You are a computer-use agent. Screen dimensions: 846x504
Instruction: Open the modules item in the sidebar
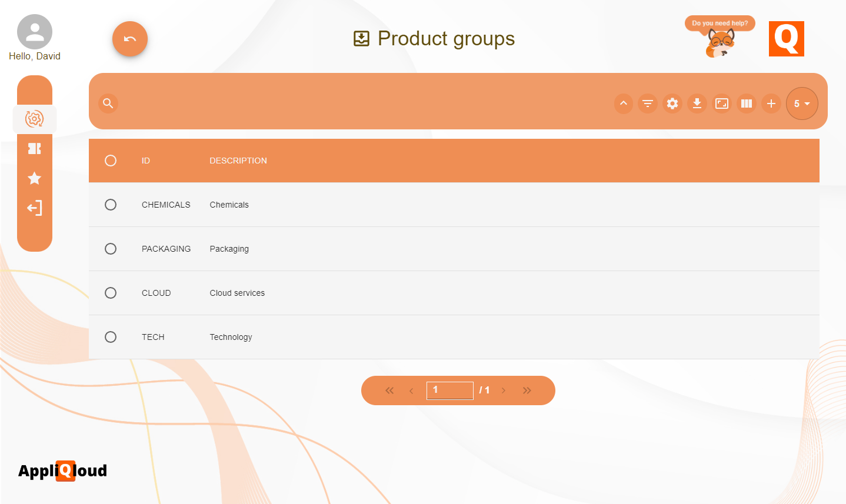[x=35, y=148]
